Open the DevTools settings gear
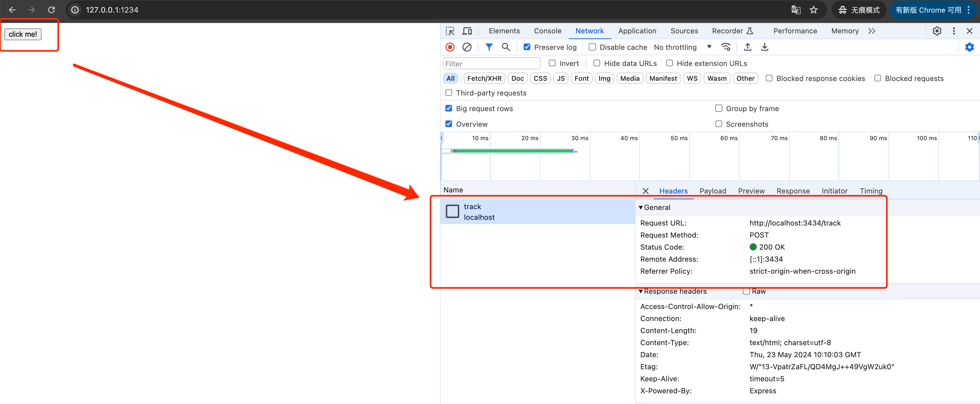Viewport: 980px width, 404px height. pyautogui.click(x=936, y=31)
